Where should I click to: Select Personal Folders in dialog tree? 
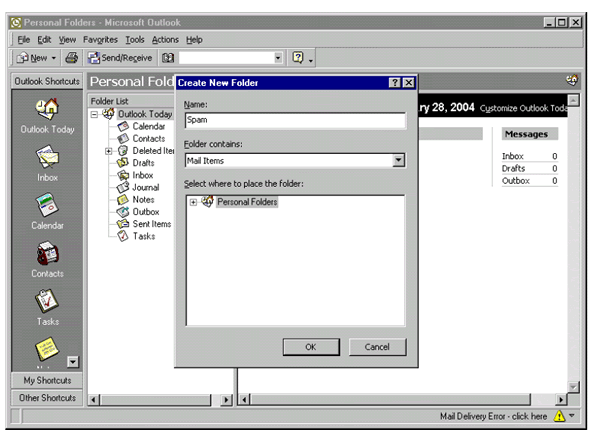[247, 202]
